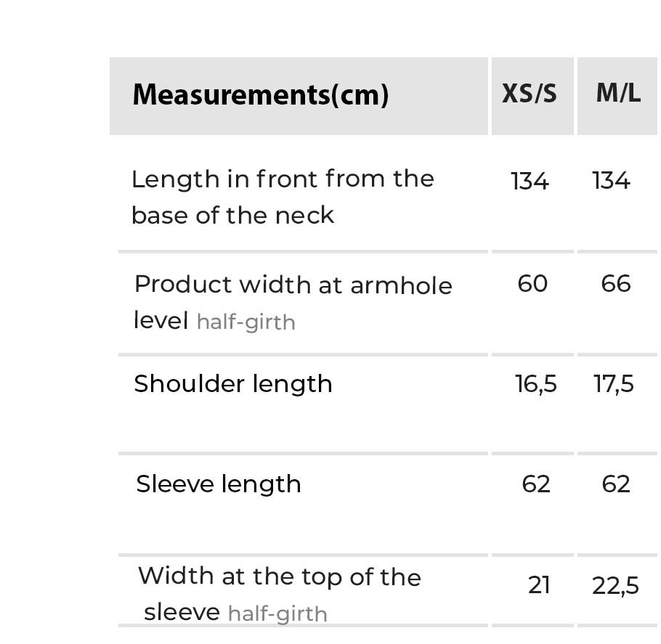661x644 pixels.
Task: Click the M/L sleeve top width value 22,5
Action: [615, 585]
